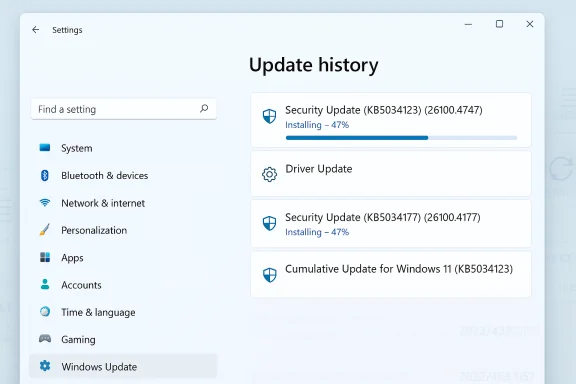Click the Driver Update entry
This screenshot has width=576, height=384.
point(391,173)
